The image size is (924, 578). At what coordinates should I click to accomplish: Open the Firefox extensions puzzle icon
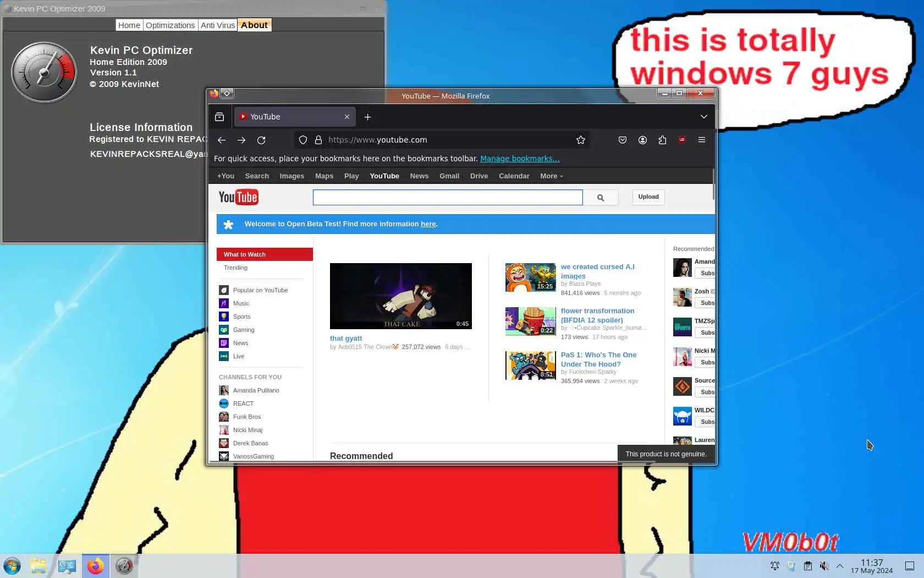(662, 140)
